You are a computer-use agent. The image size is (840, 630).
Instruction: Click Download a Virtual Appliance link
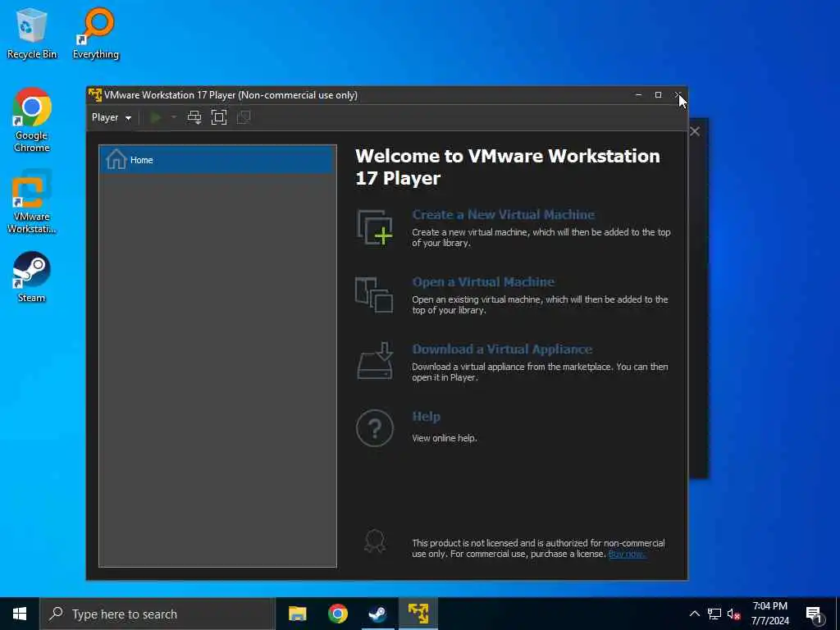tap(502, 349)
